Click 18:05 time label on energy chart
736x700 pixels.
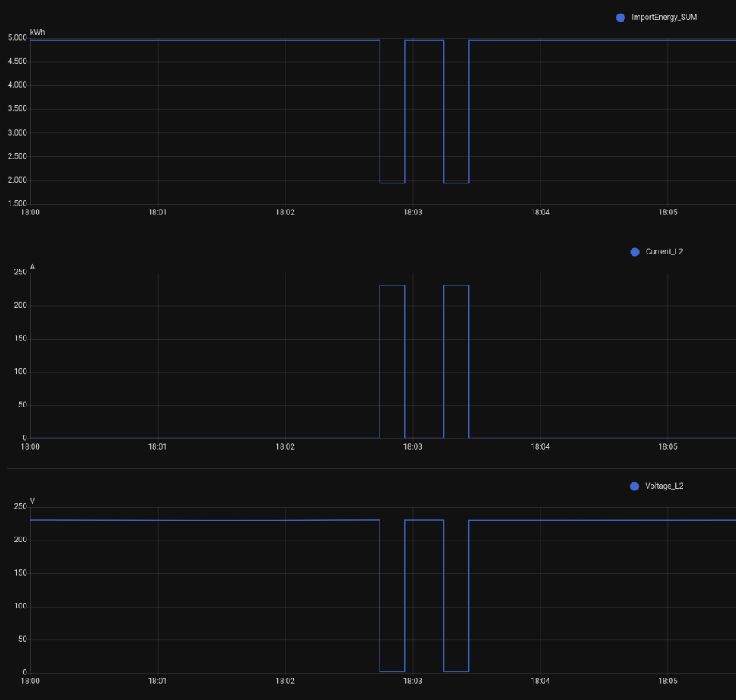667,213
